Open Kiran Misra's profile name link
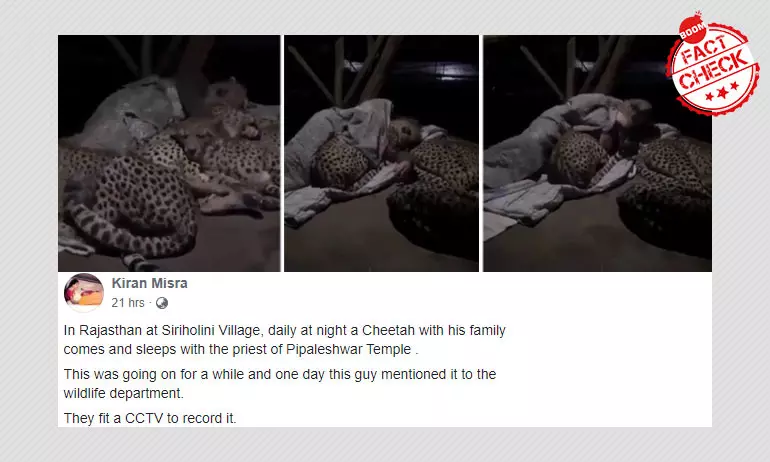The height and width of the screenshot is (462, 770). tap(149, 283)
